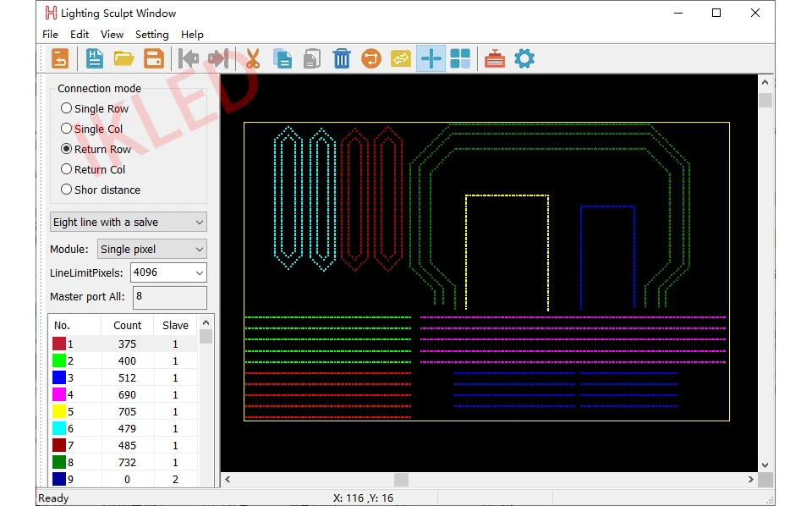The width and height of the screenshot is (812, 506).
Task: Open a file using the yellow folder icon
Action: [123, 58]
